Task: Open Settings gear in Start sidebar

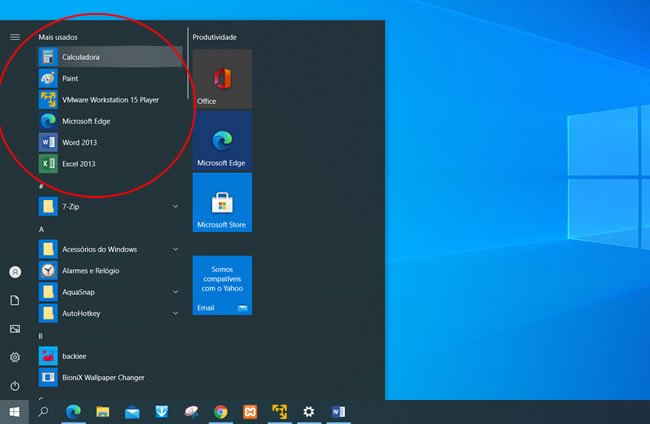Action: pyautogui.click(x=15, y=357)
